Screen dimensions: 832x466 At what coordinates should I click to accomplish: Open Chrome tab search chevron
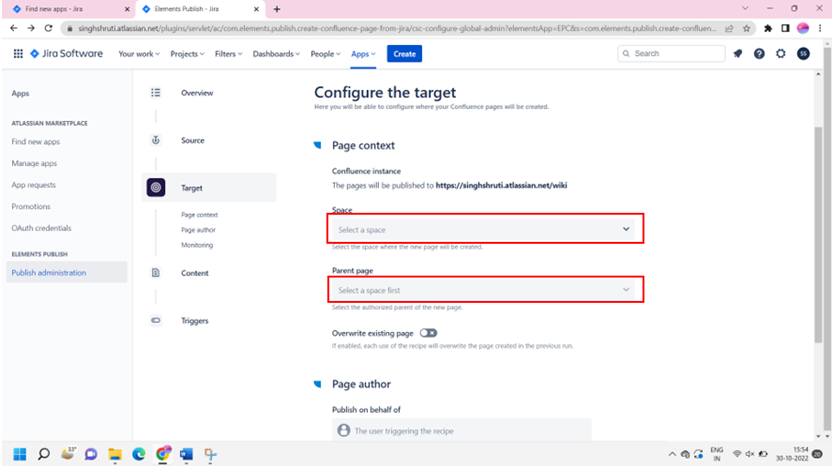coord(745,8)
